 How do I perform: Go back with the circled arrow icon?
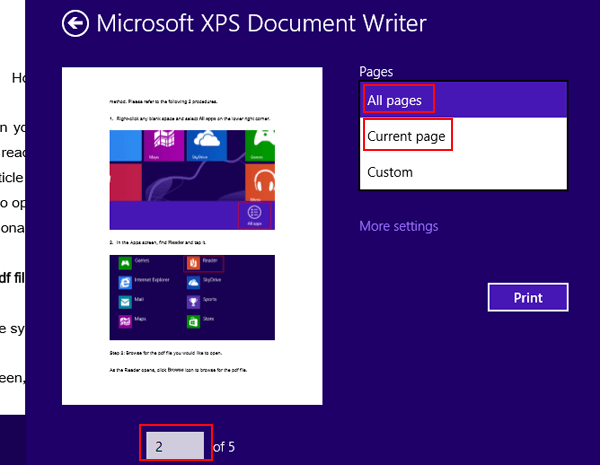pyautogui.click(x=75, y=24)
